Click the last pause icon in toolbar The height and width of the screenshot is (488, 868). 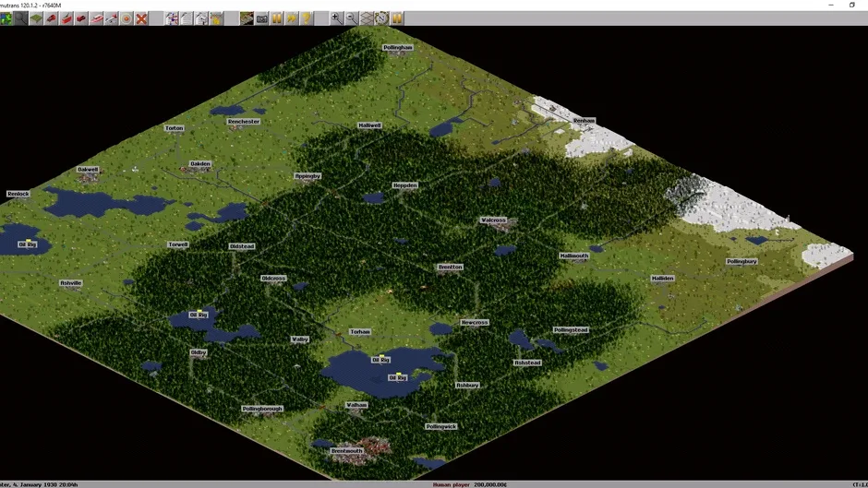(396, 18)
